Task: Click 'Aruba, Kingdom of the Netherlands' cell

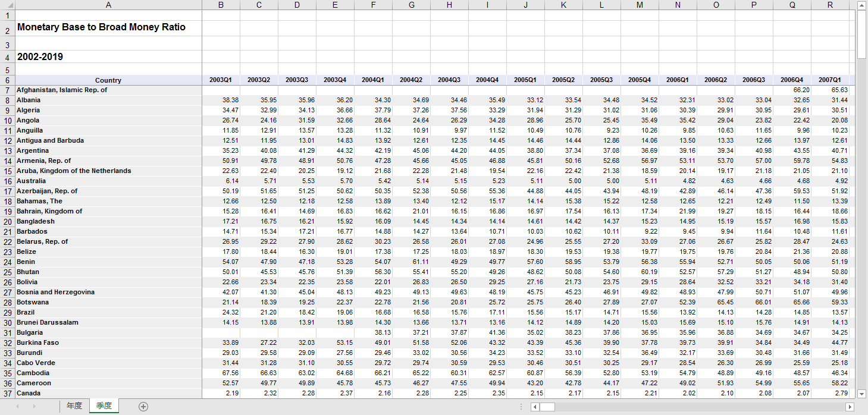Action: [x=108, y=171]
